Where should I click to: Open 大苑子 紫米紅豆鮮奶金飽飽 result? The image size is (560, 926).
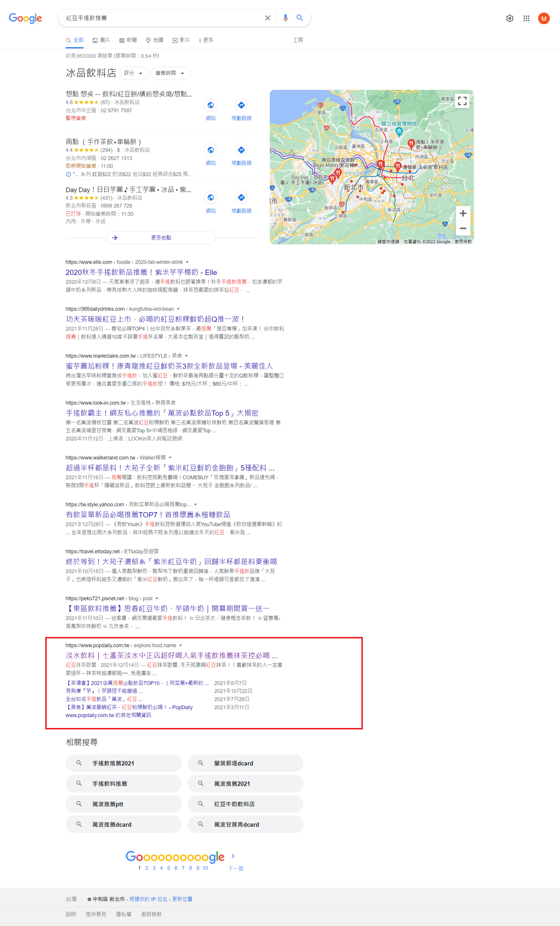pyautogui.click(x=170, y=468)
